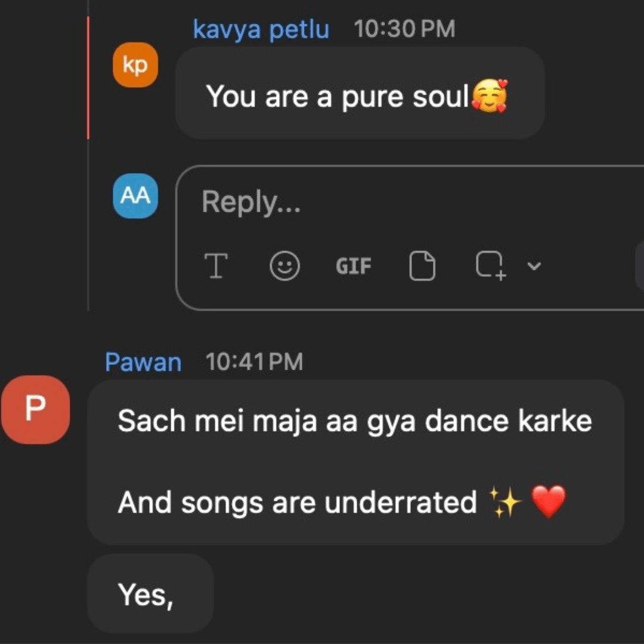Select the "You are a pure soul" message
Image resolution: width=644 pixels, height=644 pixels.
click(x=338, y=97)
